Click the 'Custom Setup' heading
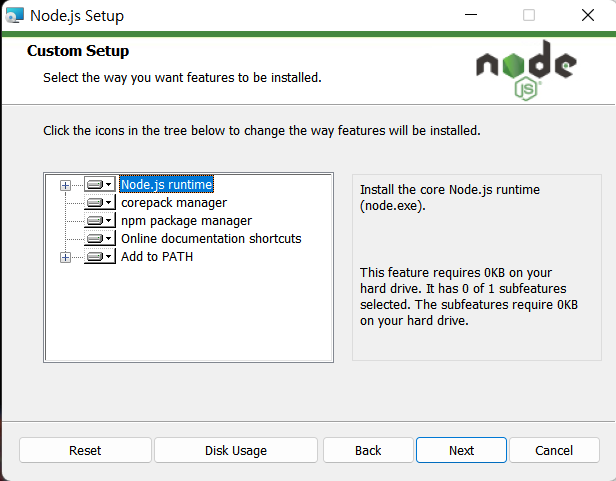616x481 pixels. 78,51
